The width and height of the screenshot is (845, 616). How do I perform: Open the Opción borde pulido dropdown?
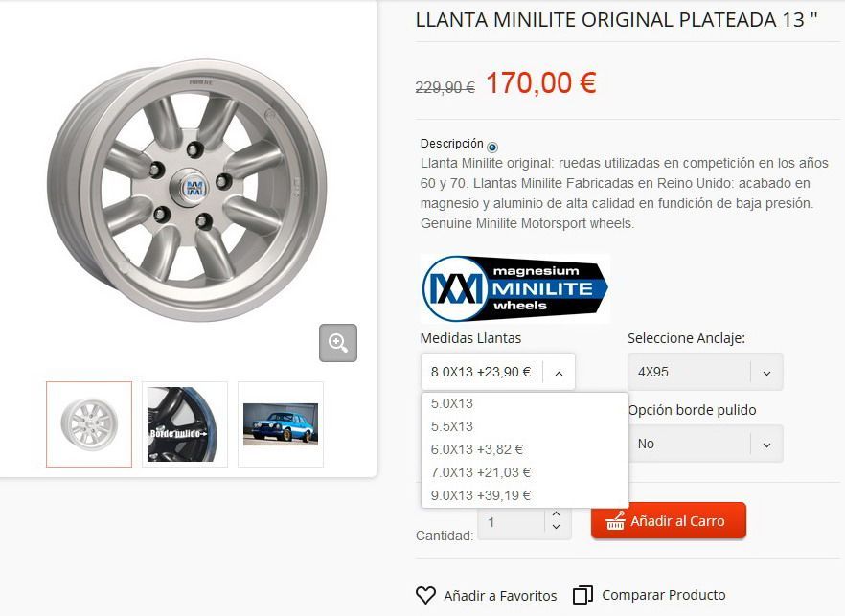pos(705,444)
